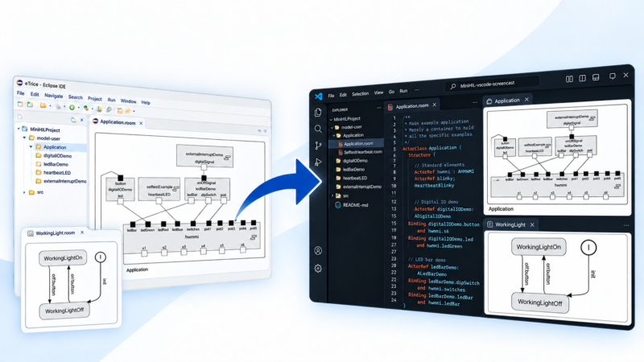Click WorkingLightOff state in Eclipse diagram

coord(64,311)
